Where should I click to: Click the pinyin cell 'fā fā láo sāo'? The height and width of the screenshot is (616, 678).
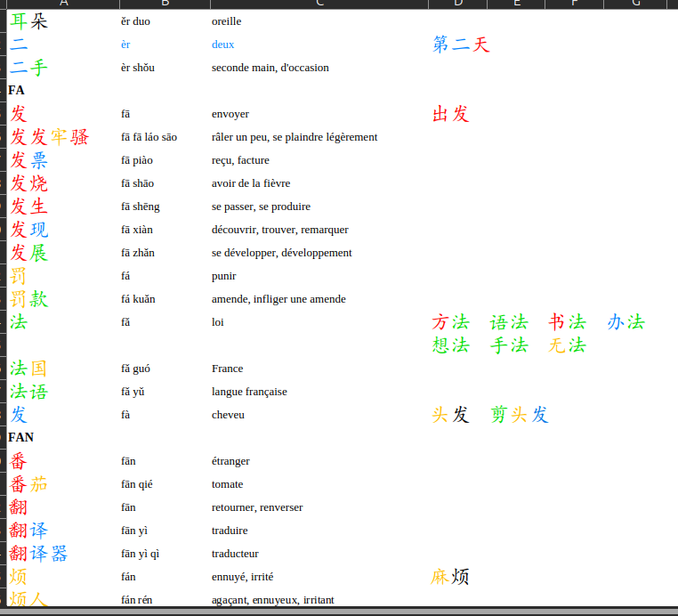(x=149, y=137)
